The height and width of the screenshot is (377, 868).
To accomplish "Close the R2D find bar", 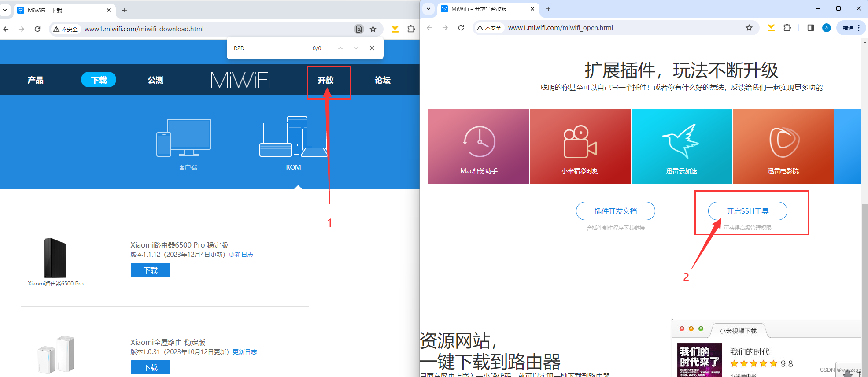I will [x=372, y=48].
